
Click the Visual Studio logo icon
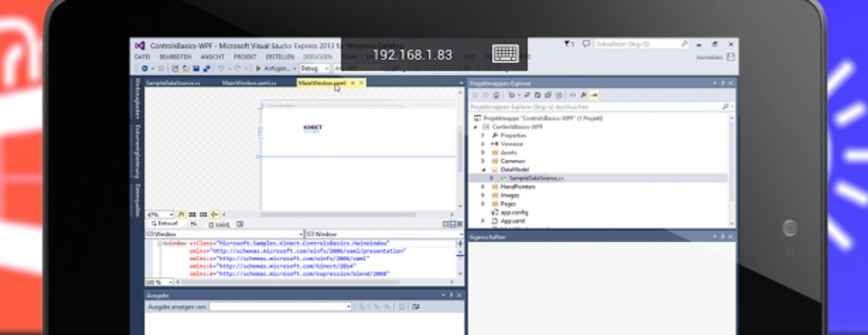[x=140, y=46]
